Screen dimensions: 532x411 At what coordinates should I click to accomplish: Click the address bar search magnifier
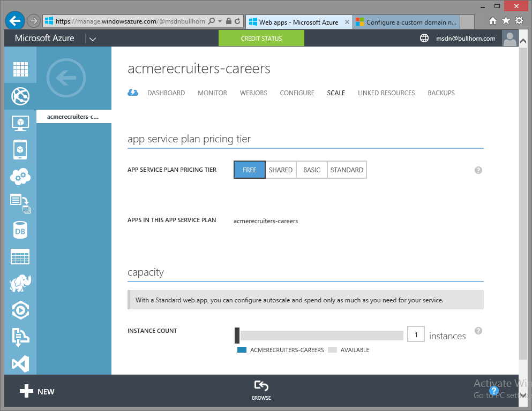212,21
